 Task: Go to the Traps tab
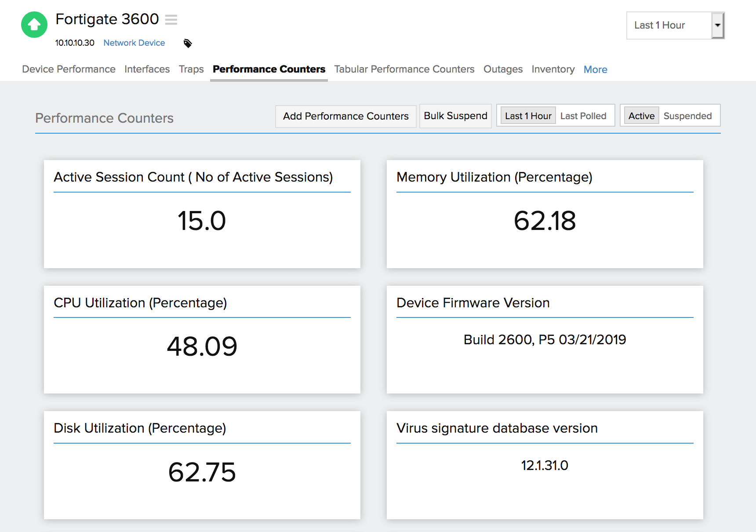191,69
